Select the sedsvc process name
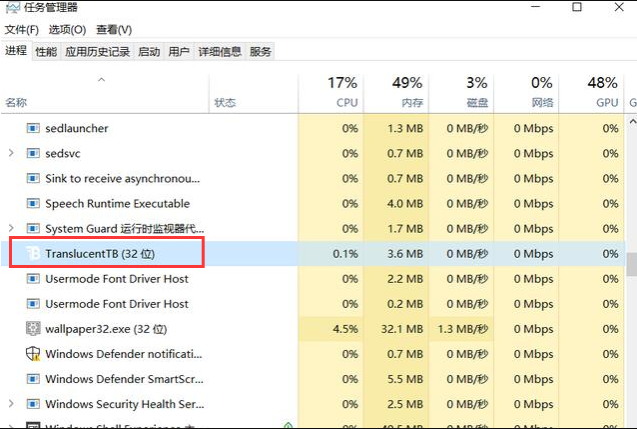 [63, 154]
